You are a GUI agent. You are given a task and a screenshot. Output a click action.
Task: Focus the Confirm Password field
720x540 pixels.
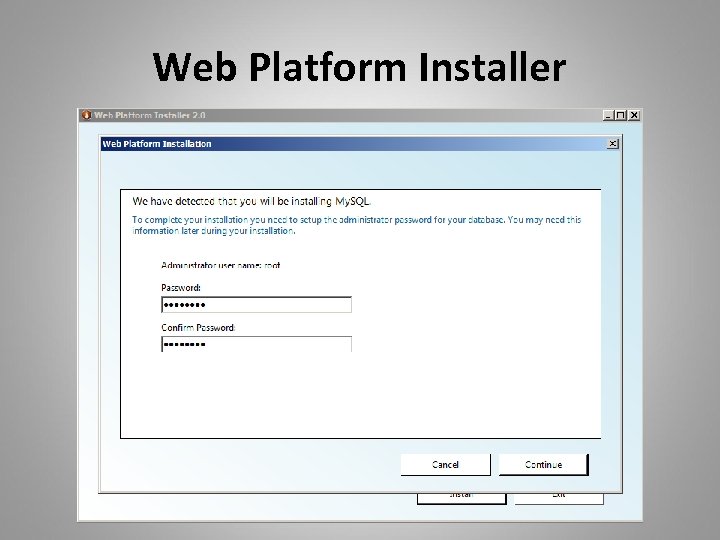tap(256, 344)
